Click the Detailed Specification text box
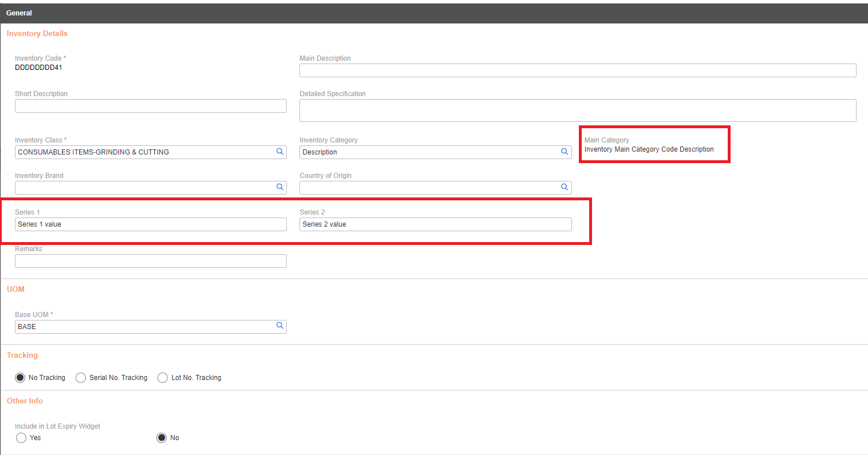The image size is (868, 455). click(578, 110)
